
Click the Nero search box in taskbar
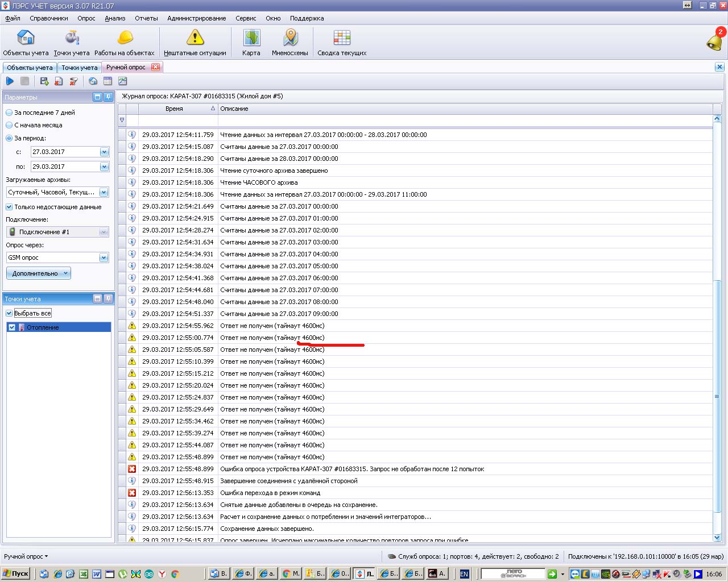[x=513, y=574]
